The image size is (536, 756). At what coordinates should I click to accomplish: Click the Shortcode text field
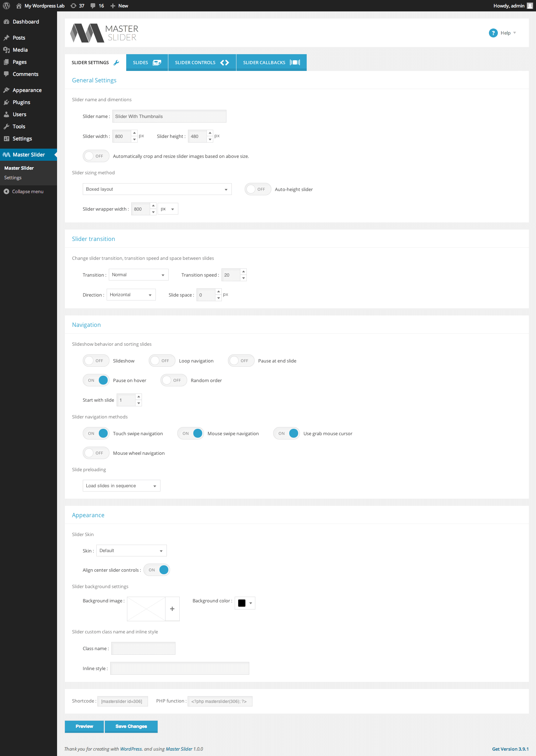[x=123, y=701]
